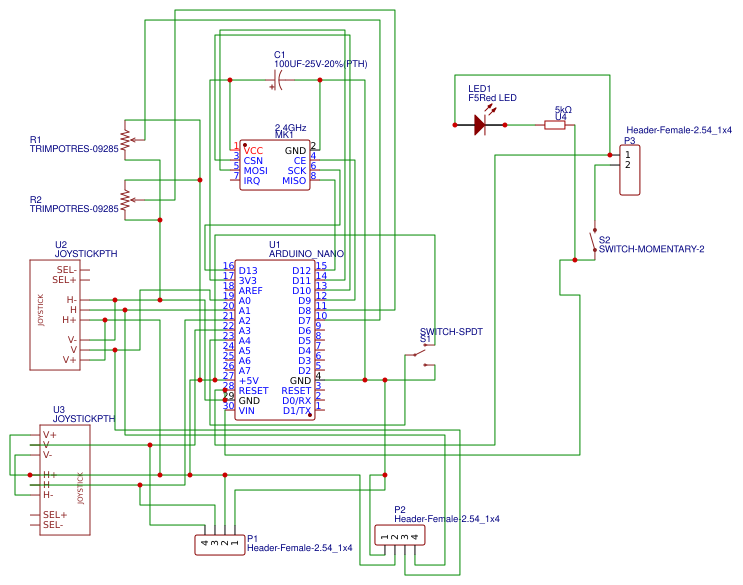Click the 3V3 pin on Arduino Nano

pos(247,280)
